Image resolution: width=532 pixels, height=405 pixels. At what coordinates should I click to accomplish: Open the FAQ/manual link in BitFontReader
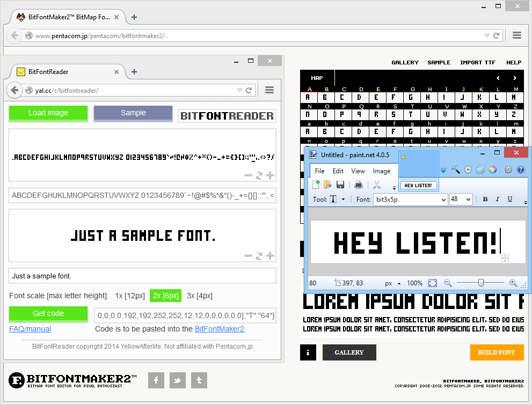(30, 329)
